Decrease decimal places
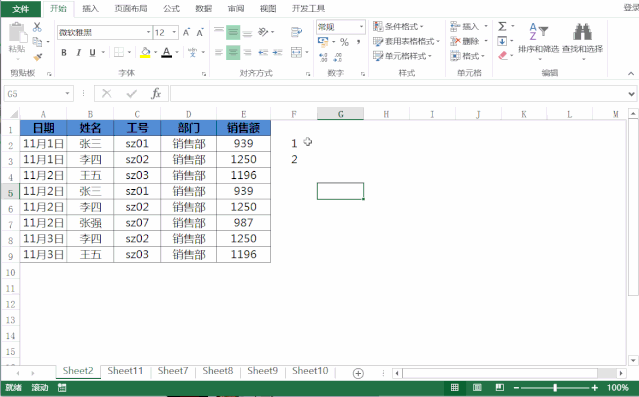Image resolution: width=639 pixels, height=397 pixels. point(337,57)
